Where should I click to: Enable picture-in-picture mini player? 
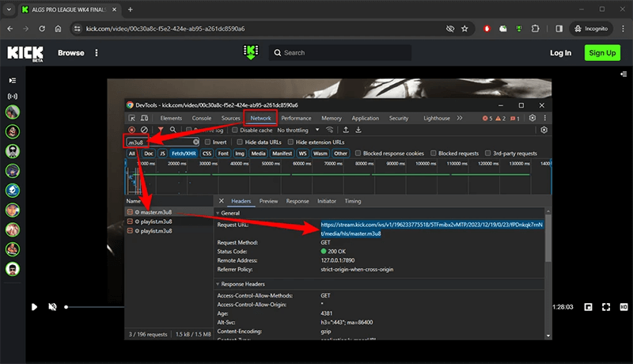[x=588, y=307]
